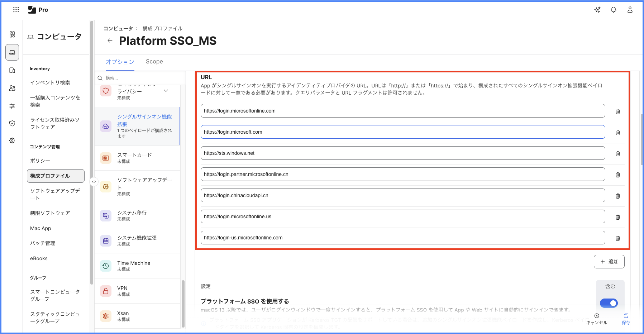Open the apps grid launcher icon
This screenshot has width=644, height=334.
pos(16,10)
